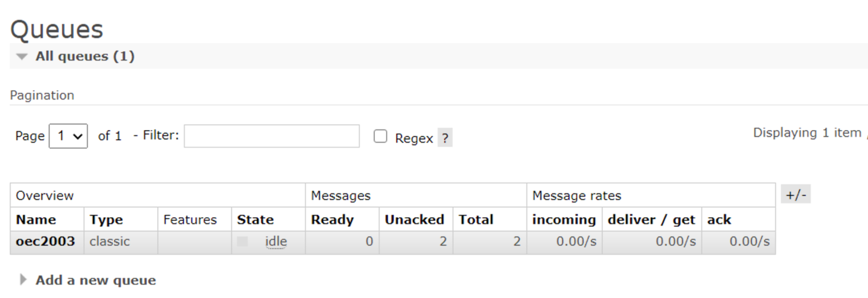This screenshot has width=868, height=298.
Task: Click the Pagination section heading
Action: [42, 96]
